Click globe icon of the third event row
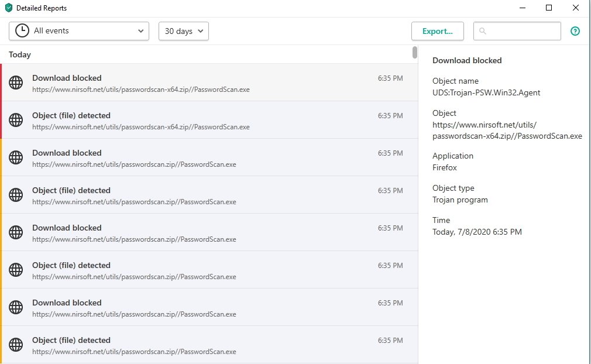The width and height of the screenshot is (591, 364). 16,157
